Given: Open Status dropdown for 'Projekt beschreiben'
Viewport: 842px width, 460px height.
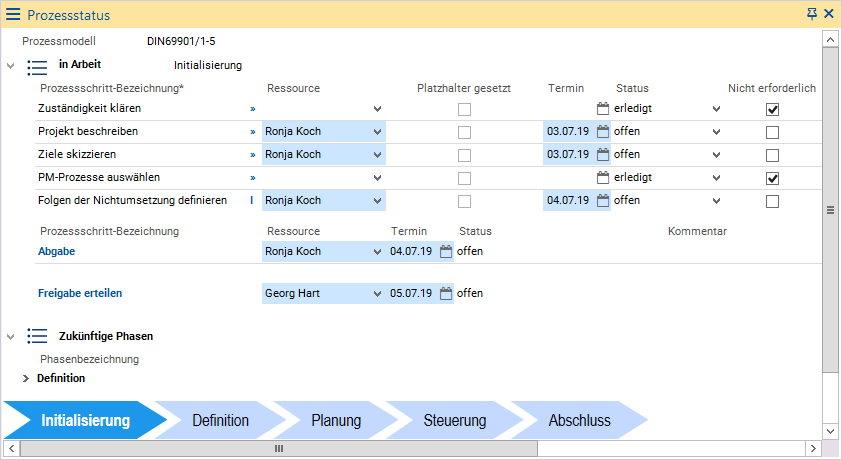Looking at the screenshot, I should (716, 132).
